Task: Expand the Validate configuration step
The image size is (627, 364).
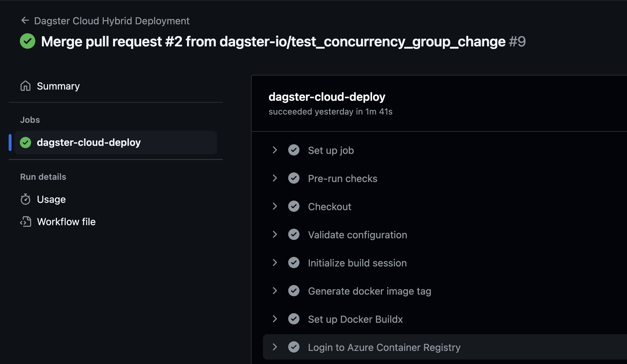Action: 274,234
